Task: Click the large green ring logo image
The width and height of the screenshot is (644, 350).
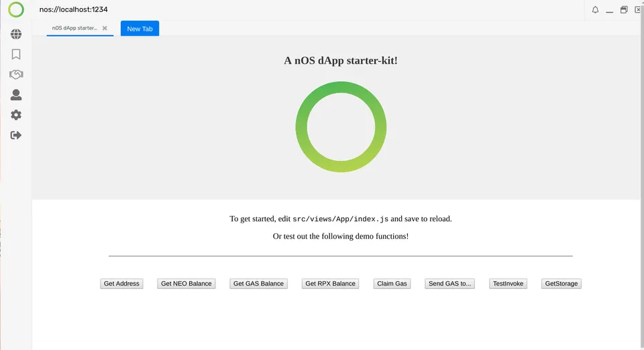Action: pos(341,127)
